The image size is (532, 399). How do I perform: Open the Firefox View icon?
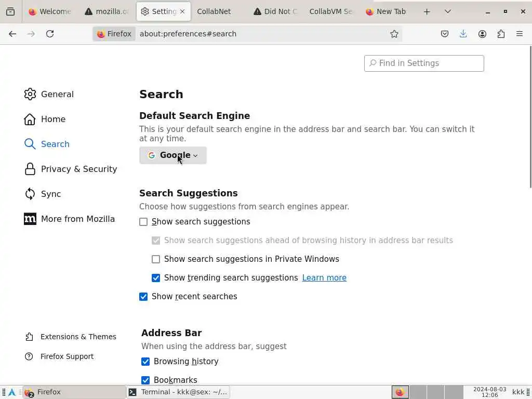[x=10, y=11]
